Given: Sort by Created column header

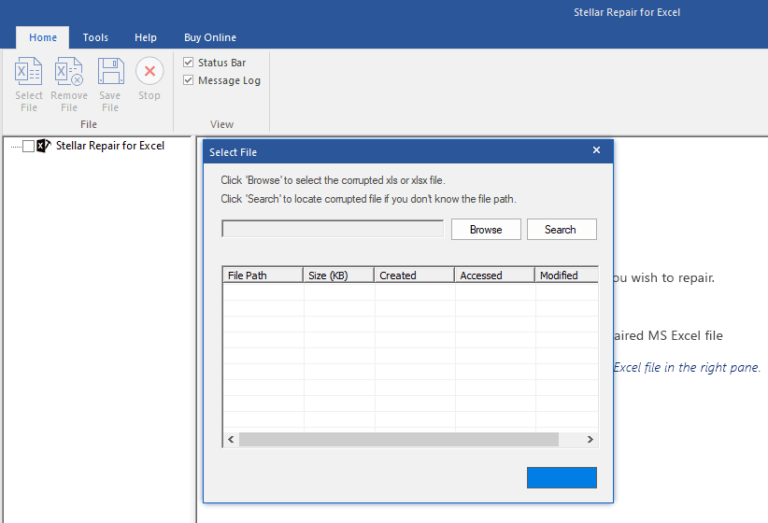Looking at the screenshot, I should point(414,275).
